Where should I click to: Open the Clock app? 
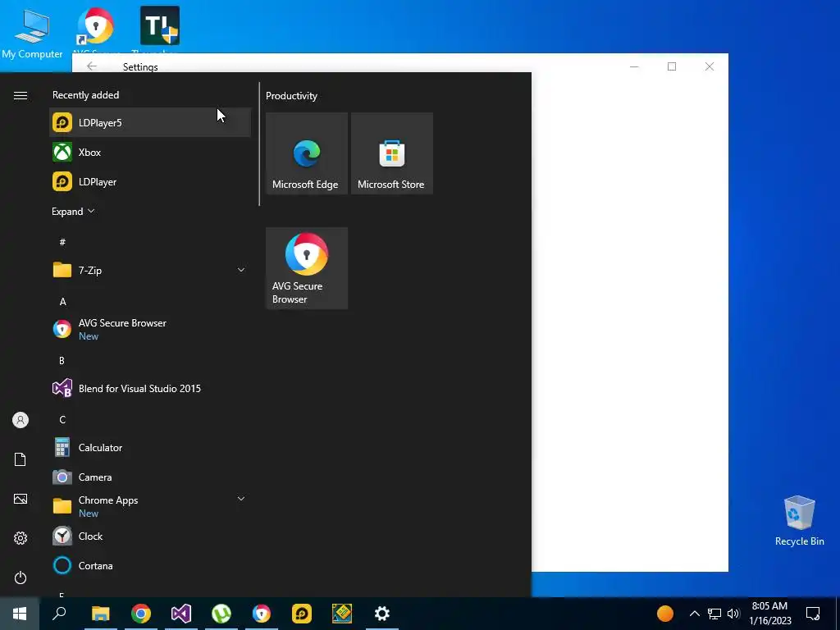[150, 536]
